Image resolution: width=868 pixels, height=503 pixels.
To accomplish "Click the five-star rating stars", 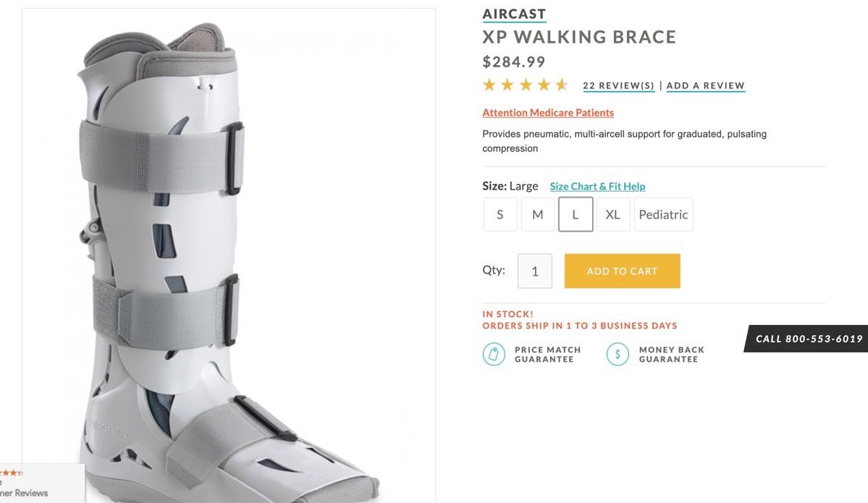I will tap(526, 85).
